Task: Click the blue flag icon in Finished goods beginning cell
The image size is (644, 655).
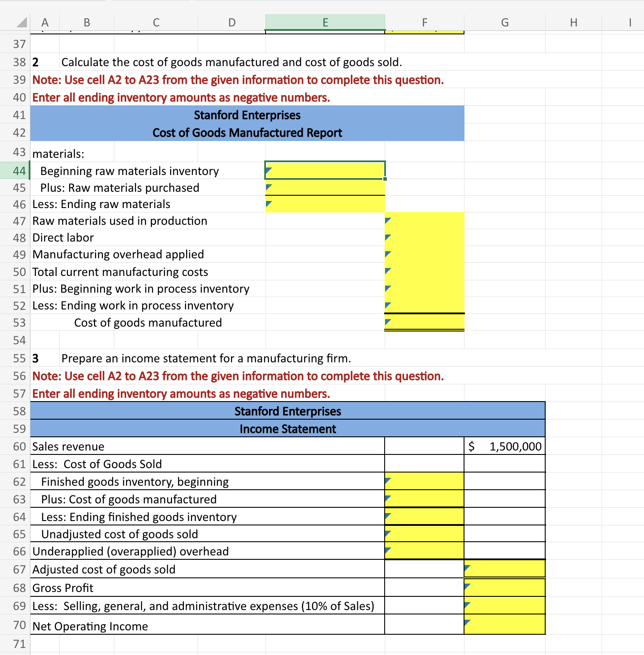Action: [x=388, y=480]
